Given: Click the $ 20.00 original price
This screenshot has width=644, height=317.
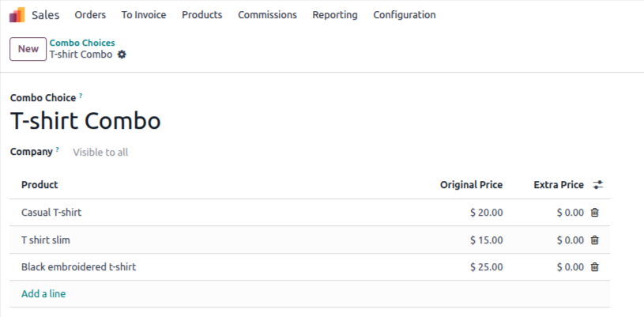Looking at the screenshot, I should point(486,213).
